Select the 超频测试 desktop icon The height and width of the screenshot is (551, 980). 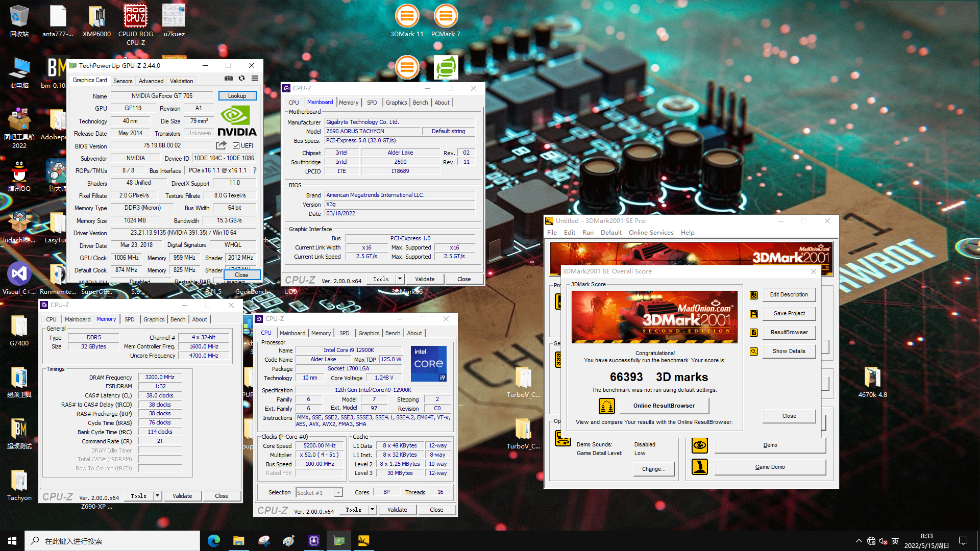(x=19, y=434)
